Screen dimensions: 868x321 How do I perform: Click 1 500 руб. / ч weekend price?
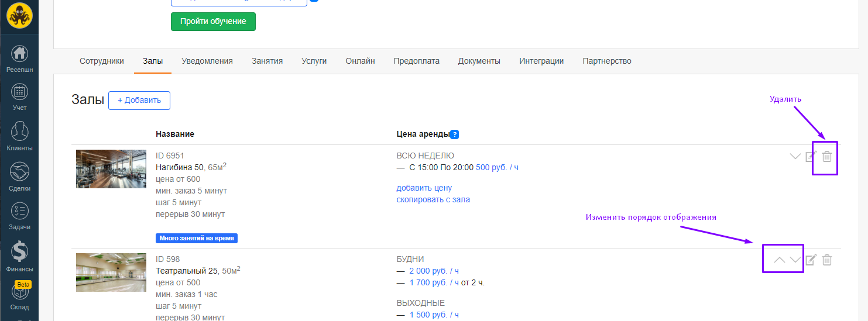(434, 315)
